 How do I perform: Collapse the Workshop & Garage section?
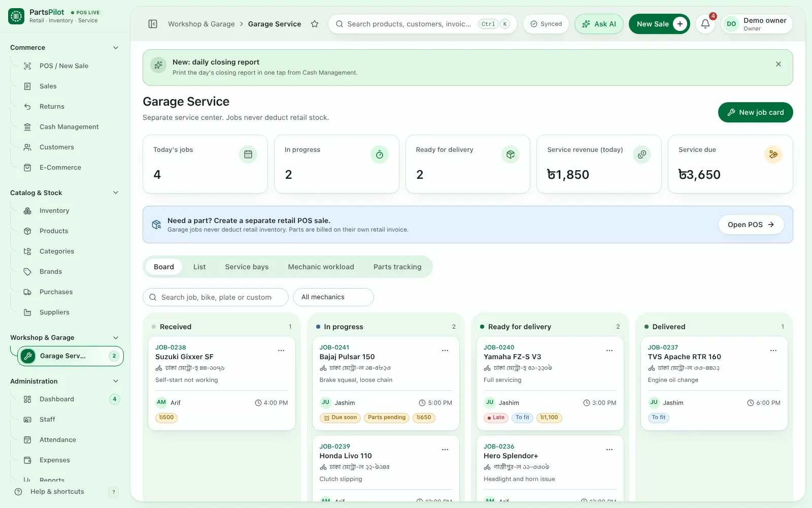pos(116,338)
